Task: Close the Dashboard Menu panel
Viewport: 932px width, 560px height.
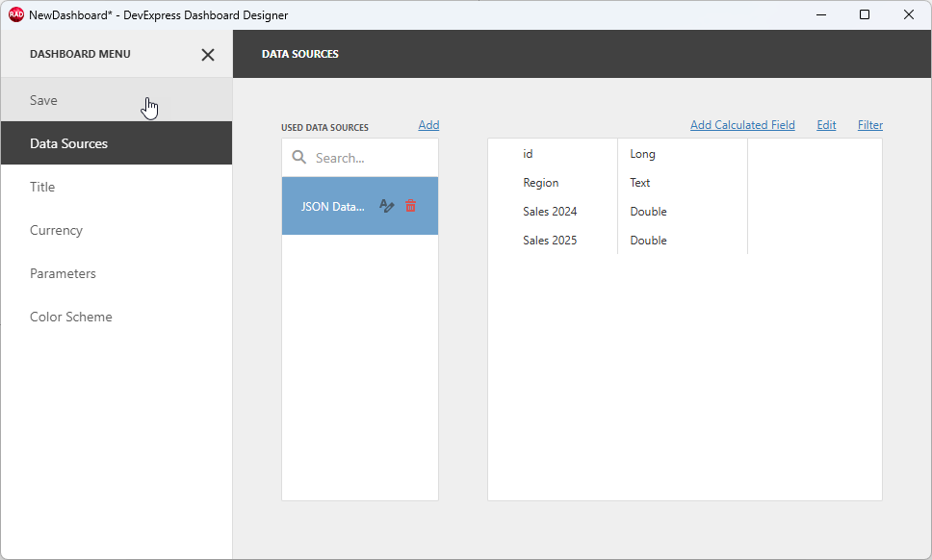Action: pos(208,55)
